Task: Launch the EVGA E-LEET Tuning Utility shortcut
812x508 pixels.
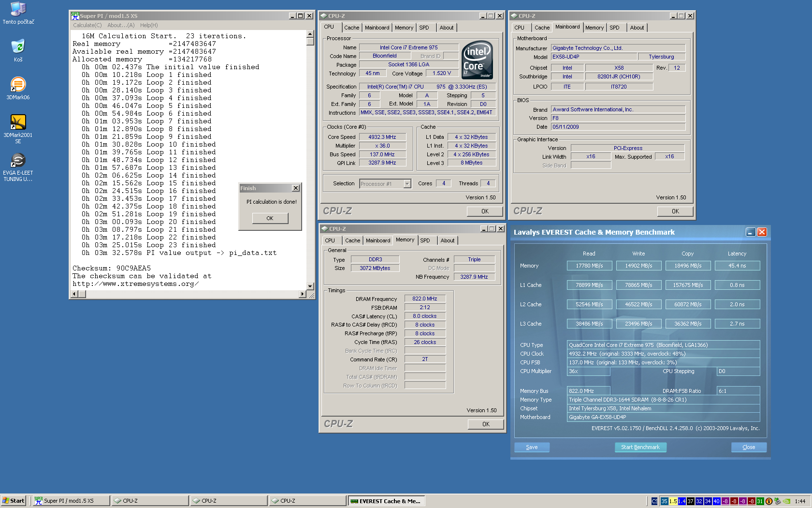Action: pos(18,167)
